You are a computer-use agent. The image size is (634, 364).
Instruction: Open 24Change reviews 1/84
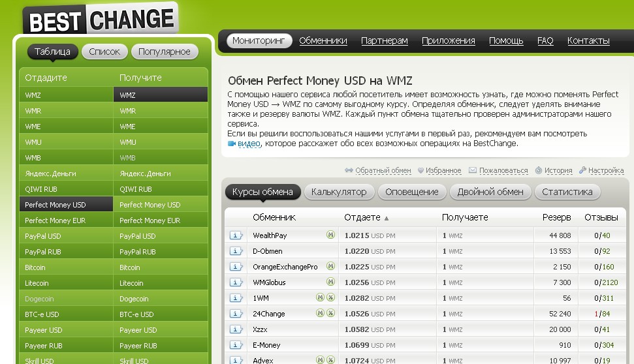(x=602, y=314)
